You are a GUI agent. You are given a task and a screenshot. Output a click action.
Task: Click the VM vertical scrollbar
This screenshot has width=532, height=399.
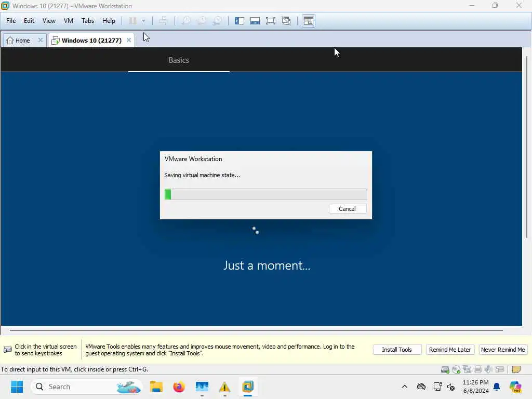[527, 146]
